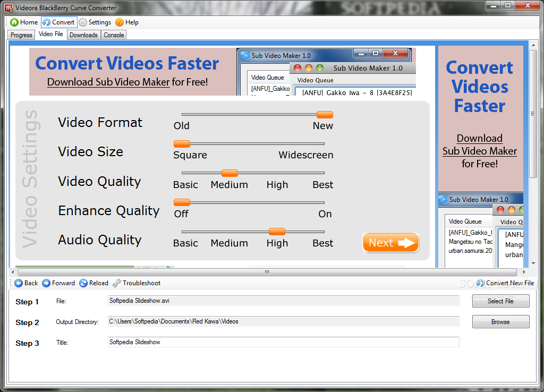Screen dimensions: 544x392
Task: Click the Videora application title bar icon
Action: (8, 7)
